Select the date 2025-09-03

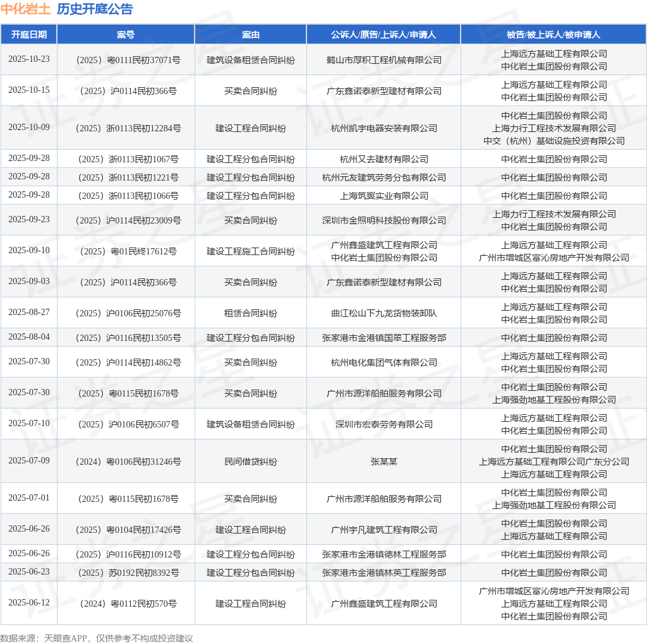click(x=29, y=281)
